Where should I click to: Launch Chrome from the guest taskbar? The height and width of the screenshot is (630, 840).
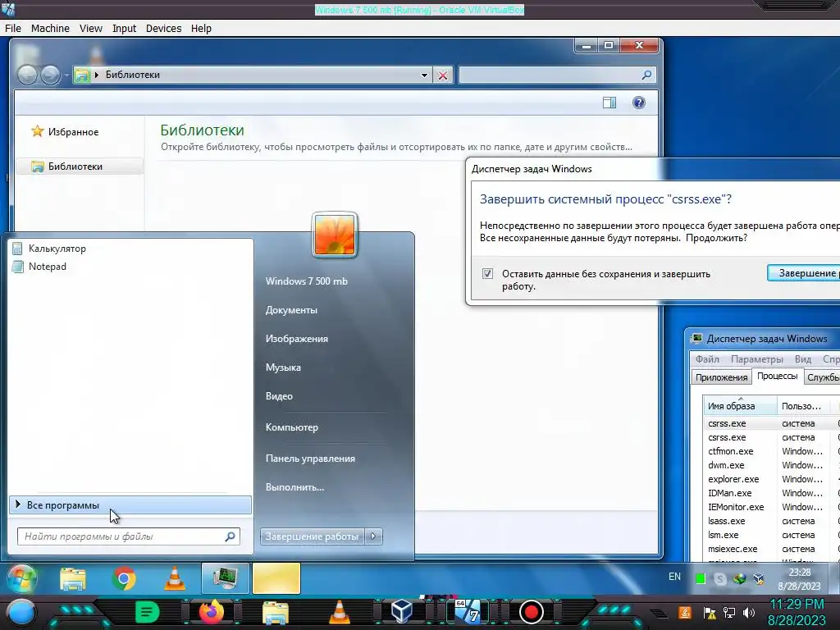point(124,578)
